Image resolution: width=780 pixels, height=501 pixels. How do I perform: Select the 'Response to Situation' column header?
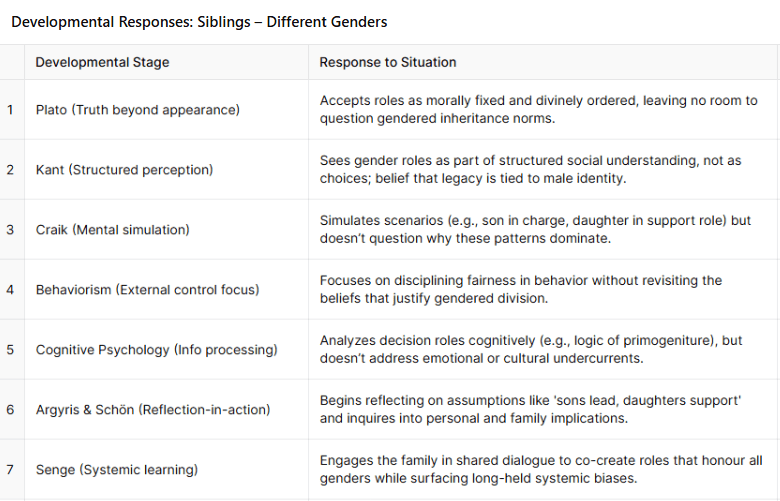388,62
